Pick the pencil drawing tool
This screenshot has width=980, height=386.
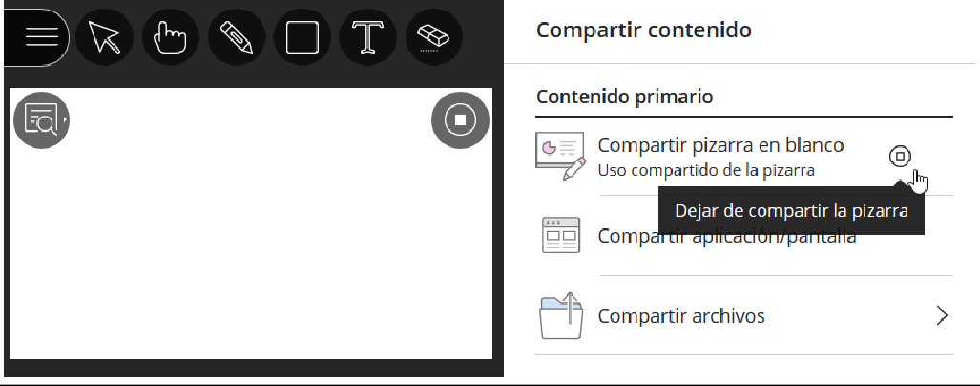click(236, 38)
